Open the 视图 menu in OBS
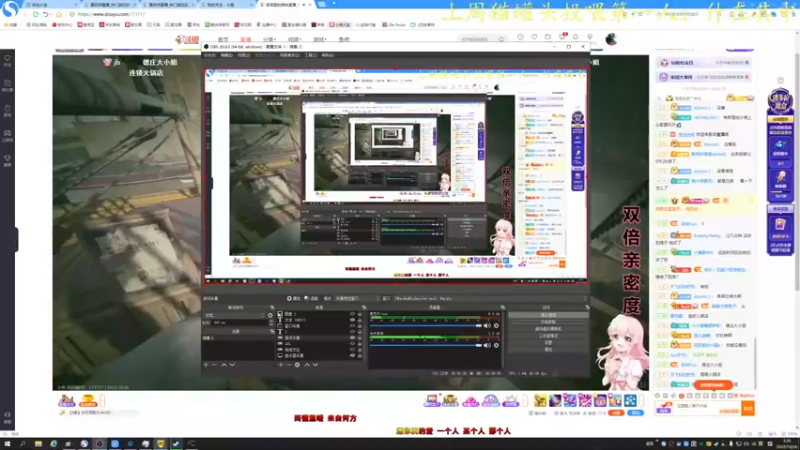This screenshot has height=450, width=800. [x=244, y=55]
